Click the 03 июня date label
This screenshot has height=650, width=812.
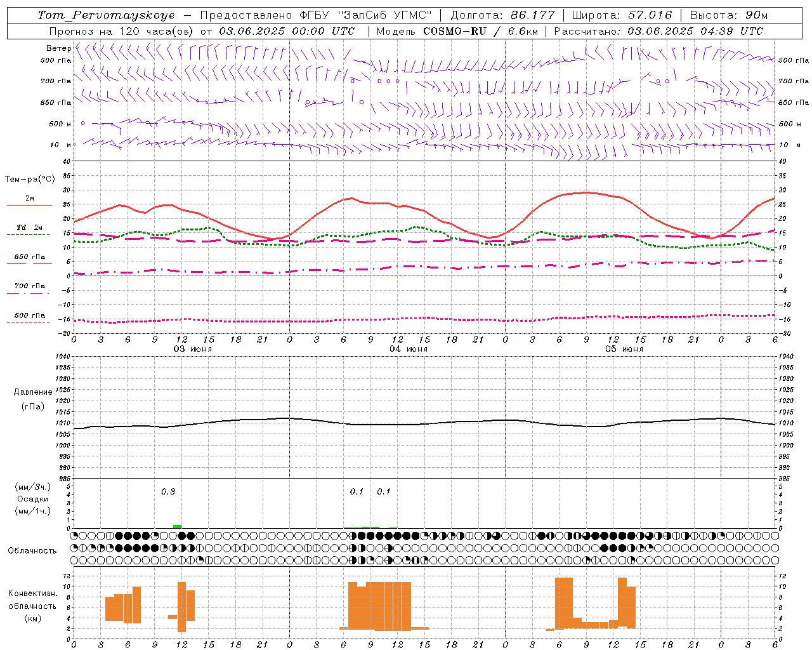[x=193, y=349]
